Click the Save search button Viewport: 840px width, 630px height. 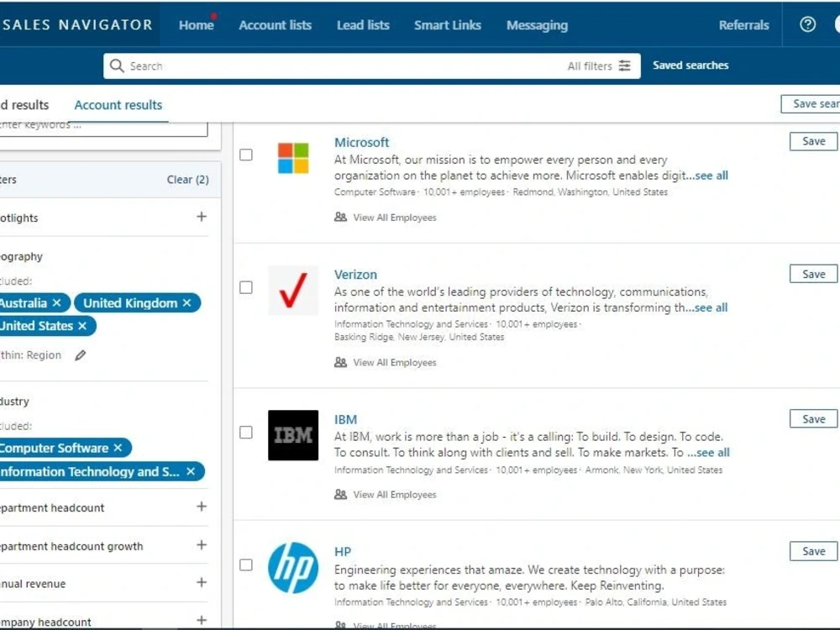click(x=810, y=104)
